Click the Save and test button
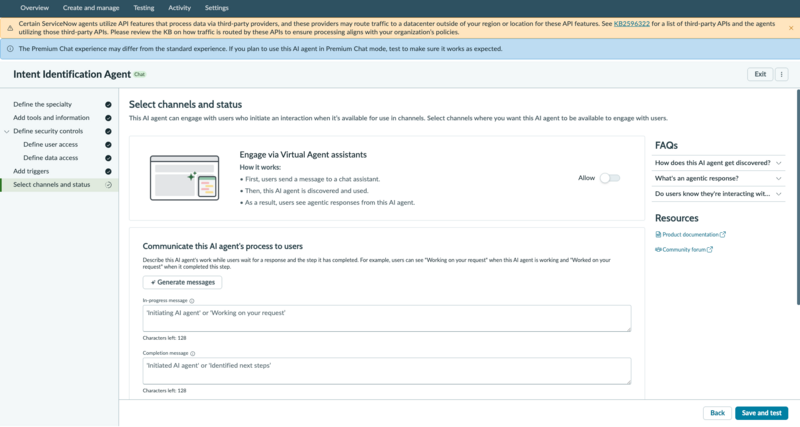 (761, 413)
